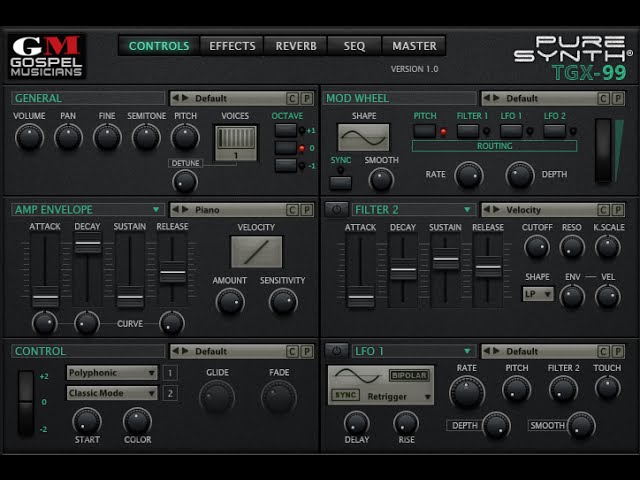Click the Mod Wheel DEPTH knob

[520, 175]
